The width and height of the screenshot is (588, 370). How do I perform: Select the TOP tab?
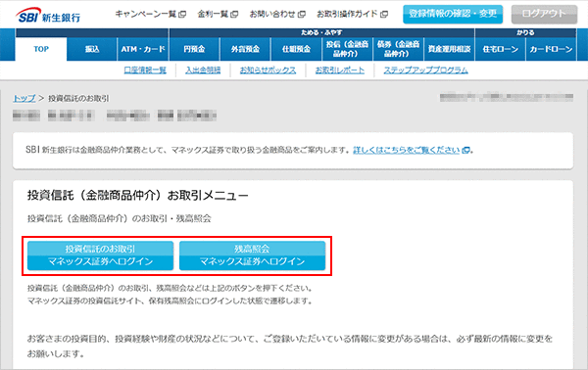[x=41, y=49]
